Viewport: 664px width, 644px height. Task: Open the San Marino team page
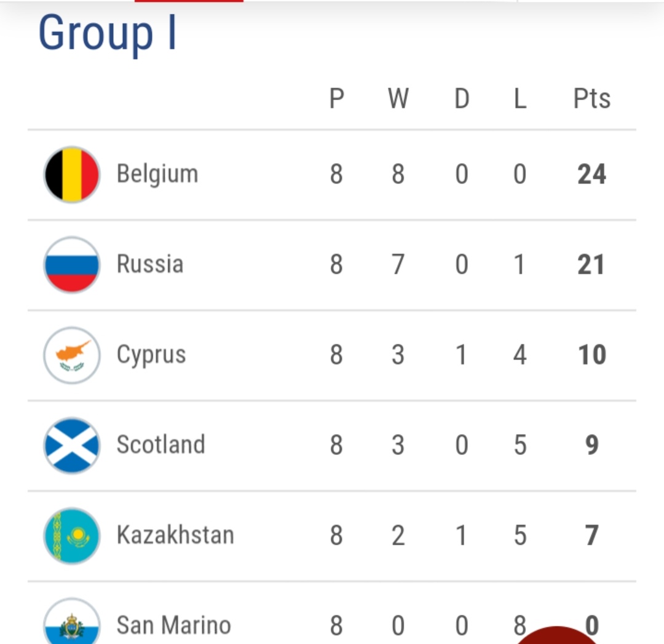[173, 626]
